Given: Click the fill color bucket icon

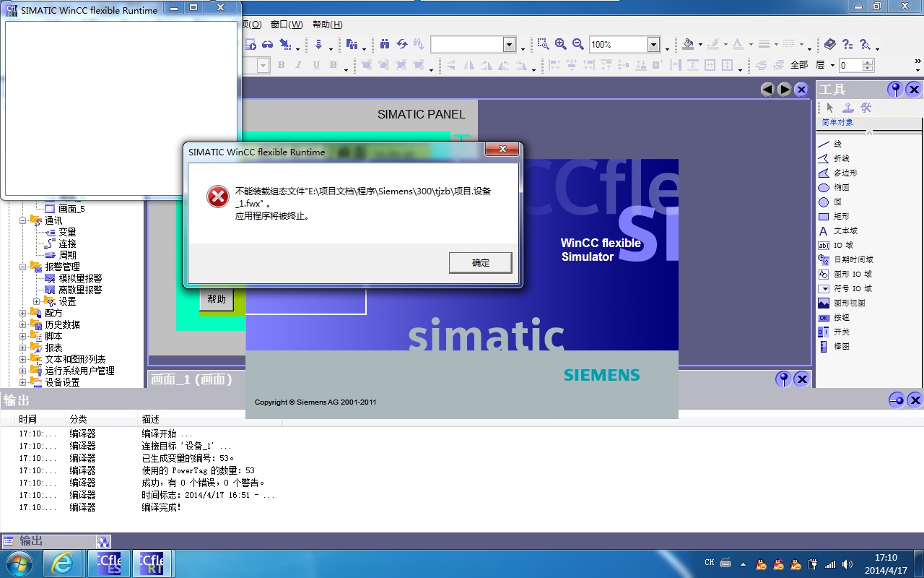Looking at the screenshot, I should (688, 44).
